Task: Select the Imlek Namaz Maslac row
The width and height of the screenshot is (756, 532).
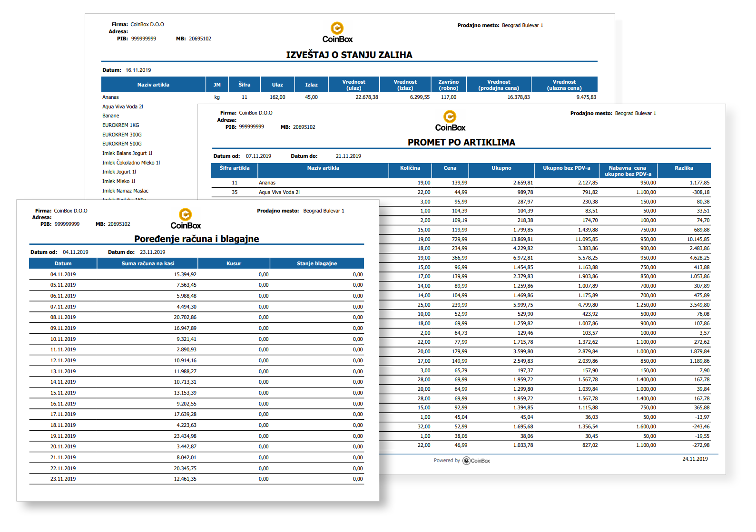Action: (125, 191)
